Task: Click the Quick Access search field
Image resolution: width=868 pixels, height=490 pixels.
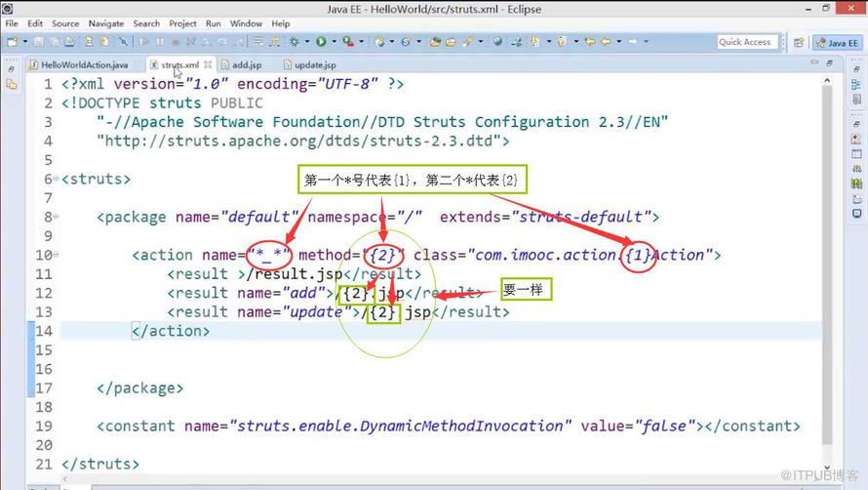Action: point(747,42)
